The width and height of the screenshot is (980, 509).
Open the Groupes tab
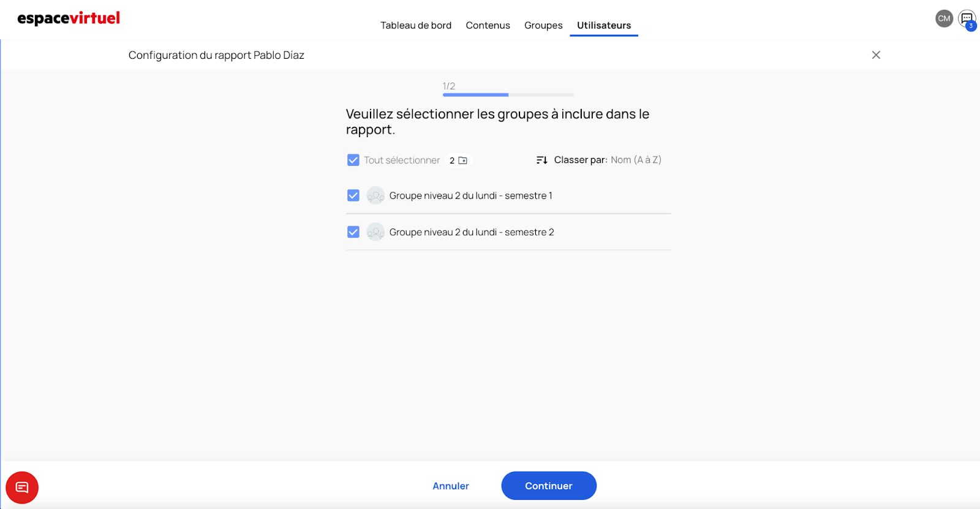click(543, 25)
